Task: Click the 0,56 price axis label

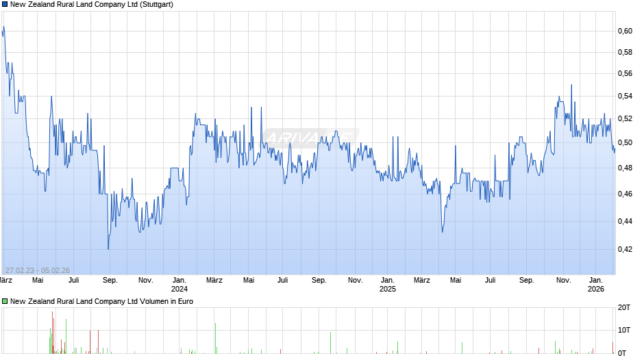Action: [x=625, y=74]
